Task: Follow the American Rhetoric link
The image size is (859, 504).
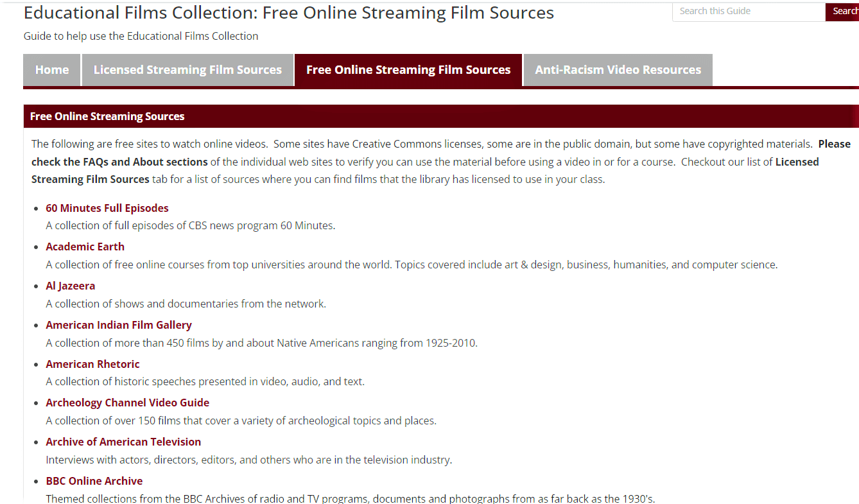Action: pos(92,364)
